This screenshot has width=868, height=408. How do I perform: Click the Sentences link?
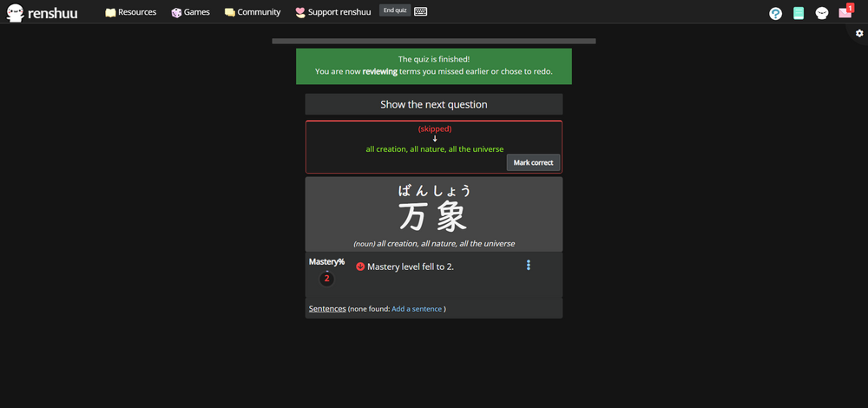[327, 308]
